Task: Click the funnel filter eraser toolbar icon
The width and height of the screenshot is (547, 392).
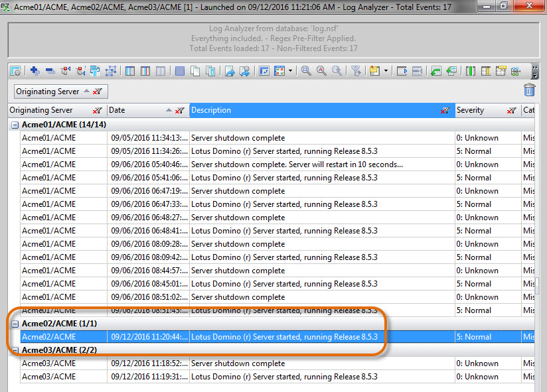Action: (x=356, y=71)
